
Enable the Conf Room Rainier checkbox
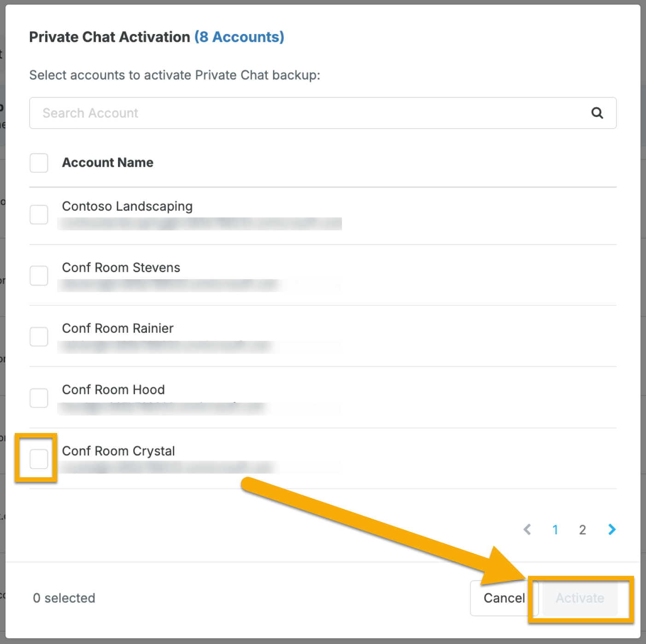[x=39, y=337]
